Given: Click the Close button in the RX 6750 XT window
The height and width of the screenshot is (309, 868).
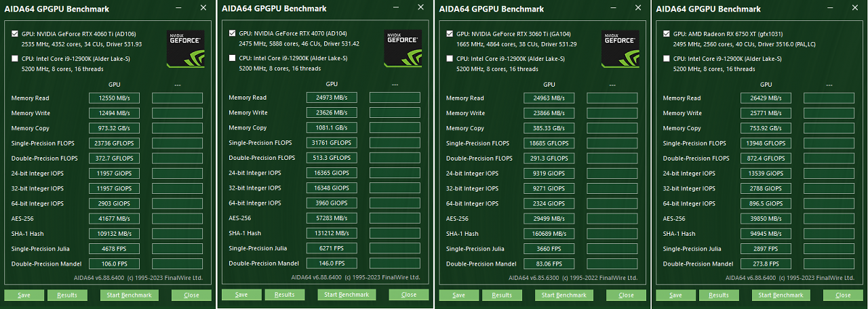Looking at the screenshot, I should [843, 295].
